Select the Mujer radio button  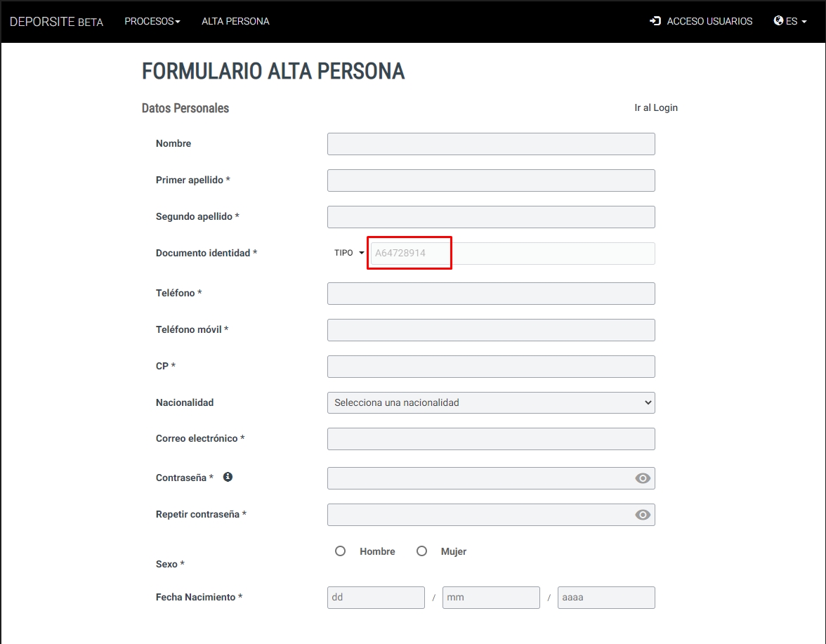(x=421, y=551)
